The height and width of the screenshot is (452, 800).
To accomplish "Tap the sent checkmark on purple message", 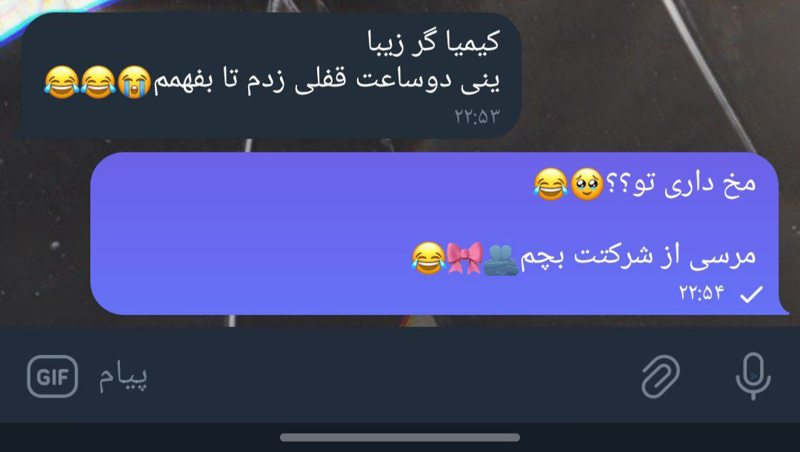I will point(751,294).
